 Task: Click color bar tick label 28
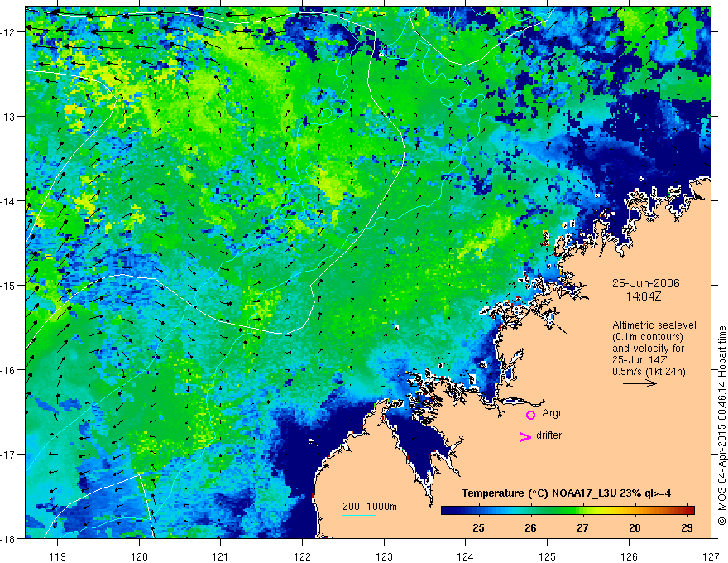[635, 527]
